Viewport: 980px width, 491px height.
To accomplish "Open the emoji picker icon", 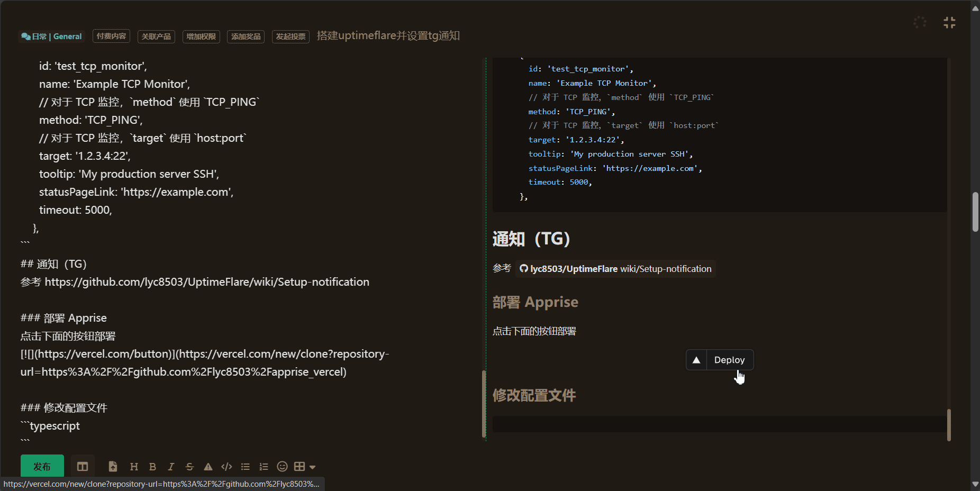I will coord(283,466).
